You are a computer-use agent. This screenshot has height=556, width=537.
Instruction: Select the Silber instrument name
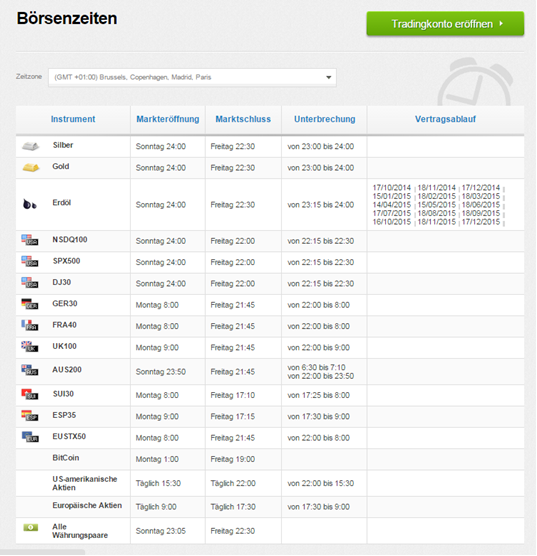[x=63, y=145]
